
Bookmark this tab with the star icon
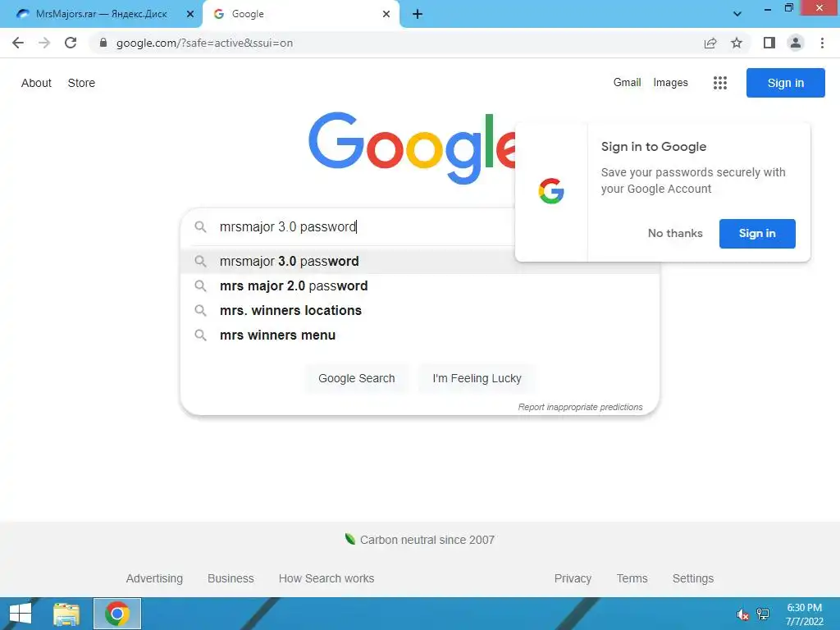737,43
